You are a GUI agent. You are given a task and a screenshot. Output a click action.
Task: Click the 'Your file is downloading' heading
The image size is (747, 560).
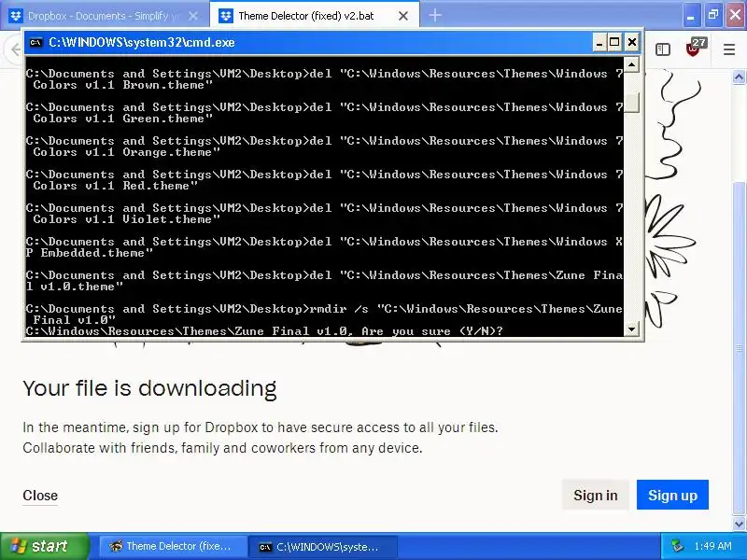tap(149, 388)
